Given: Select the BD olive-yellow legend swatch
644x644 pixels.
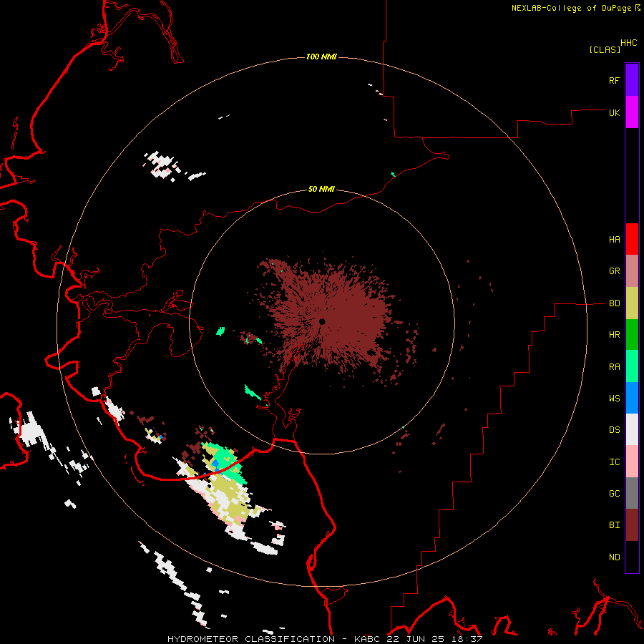Looking at the screenshot, I should point(632,303).
